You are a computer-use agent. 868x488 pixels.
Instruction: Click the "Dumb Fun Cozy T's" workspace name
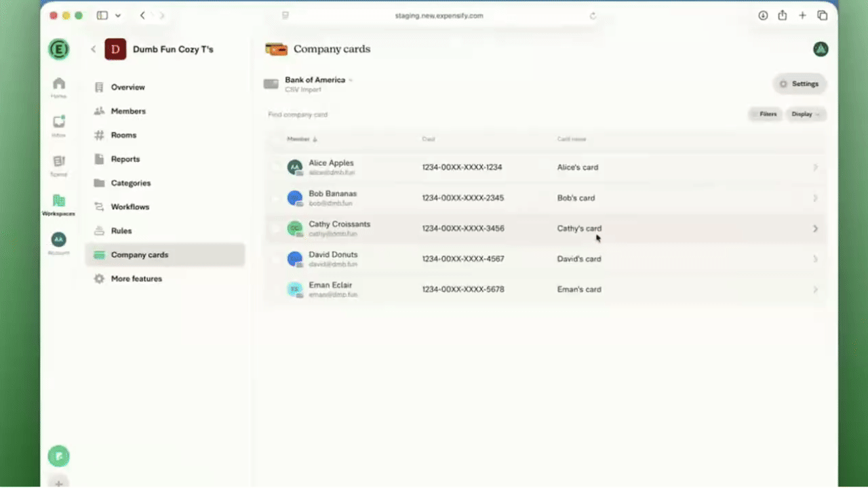pyautogui.click(x=173, y=49)
